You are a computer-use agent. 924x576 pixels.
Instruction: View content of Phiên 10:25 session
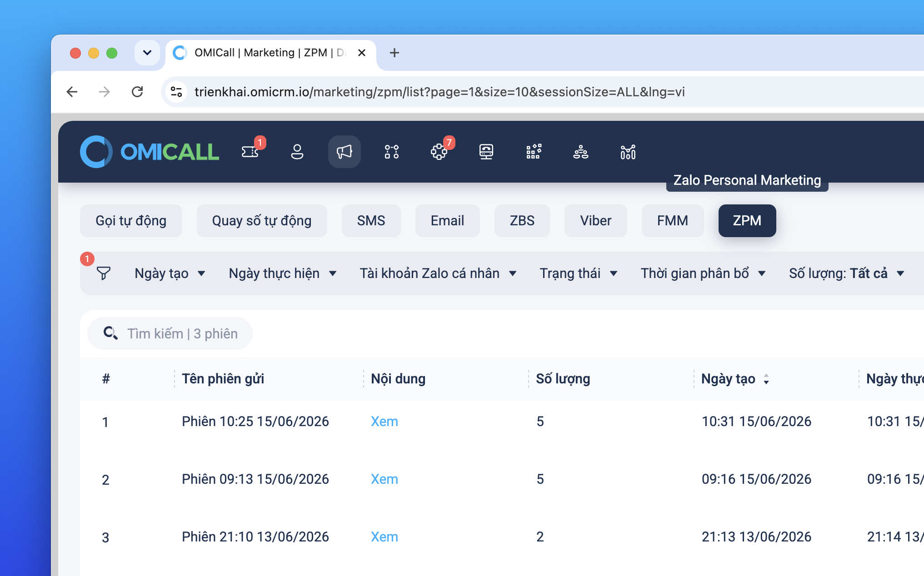(385, 422)
